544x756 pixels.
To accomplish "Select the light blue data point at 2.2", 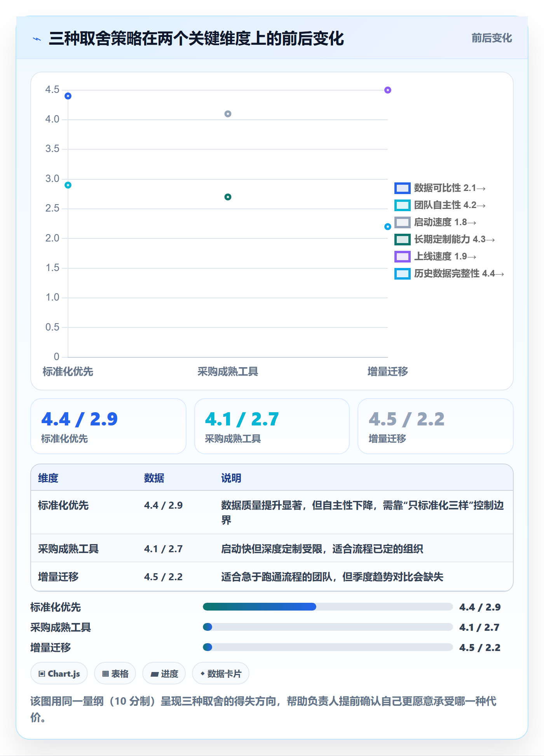I will pos(388,227).
